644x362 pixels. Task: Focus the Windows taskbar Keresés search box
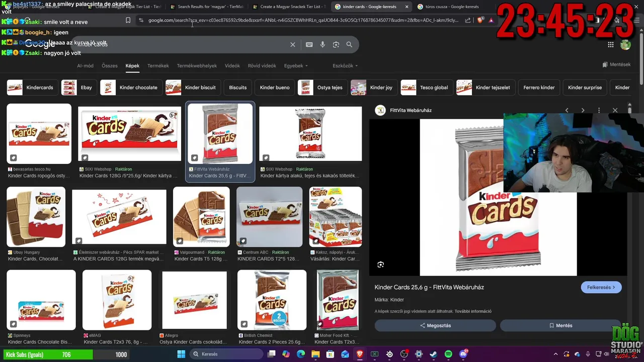pyautogui.click(x=225, y=354)
